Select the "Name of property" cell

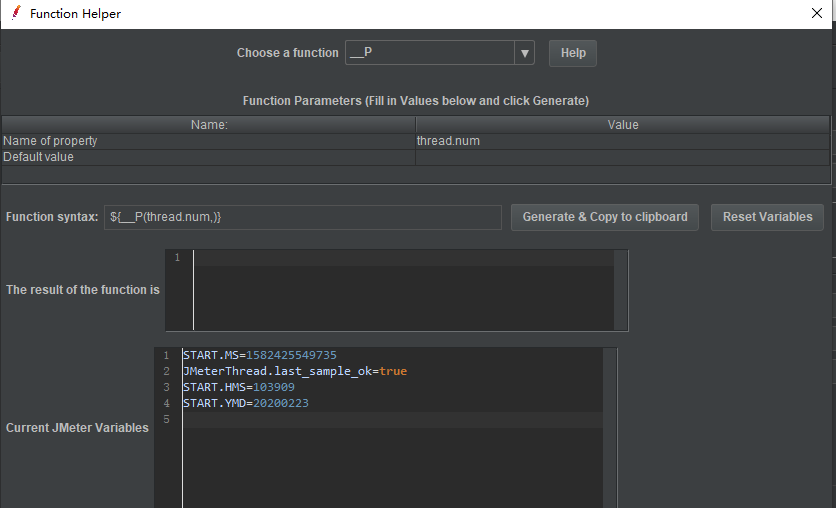209,141
